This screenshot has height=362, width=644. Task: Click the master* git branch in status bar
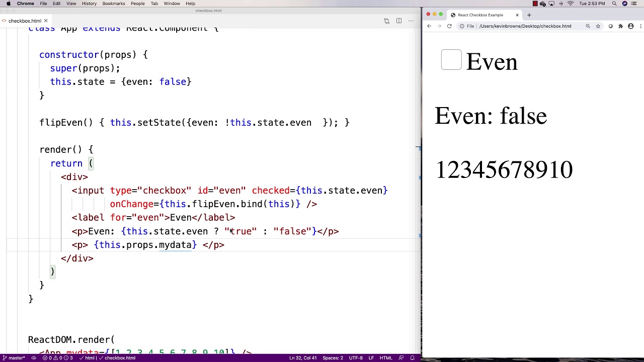[x=14, y=358]
